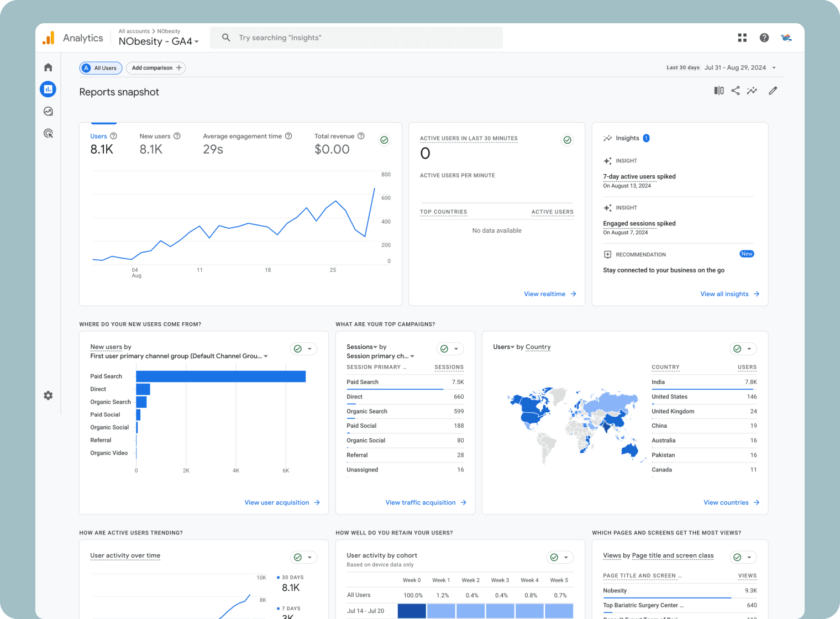Open the View countries link
This screenshot has height=619, width=840.
731,502
